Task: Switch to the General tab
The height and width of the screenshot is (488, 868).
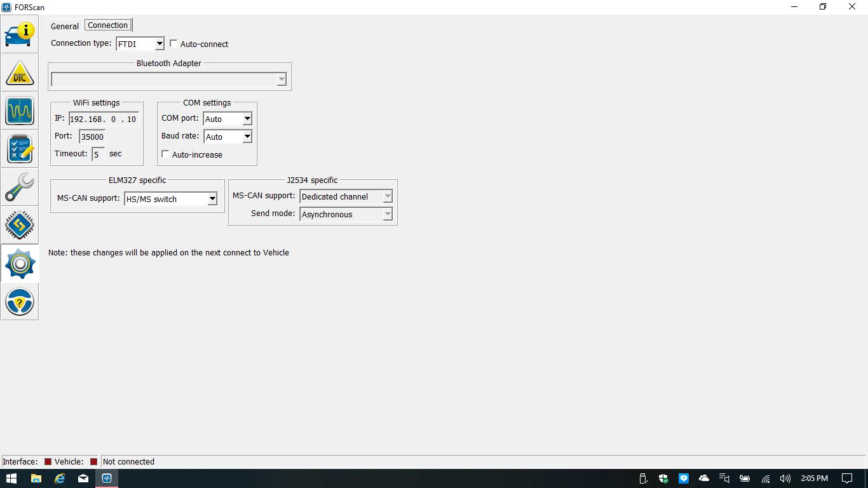Action: (x=65, y=26)
